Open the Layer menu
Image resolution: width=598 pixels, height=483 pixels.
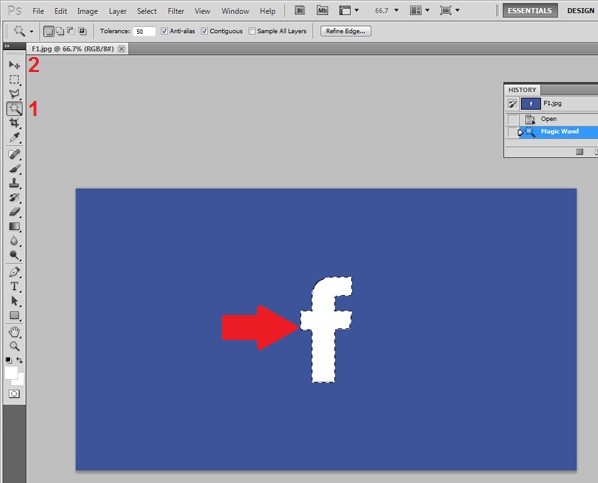[x=117, y=11]
